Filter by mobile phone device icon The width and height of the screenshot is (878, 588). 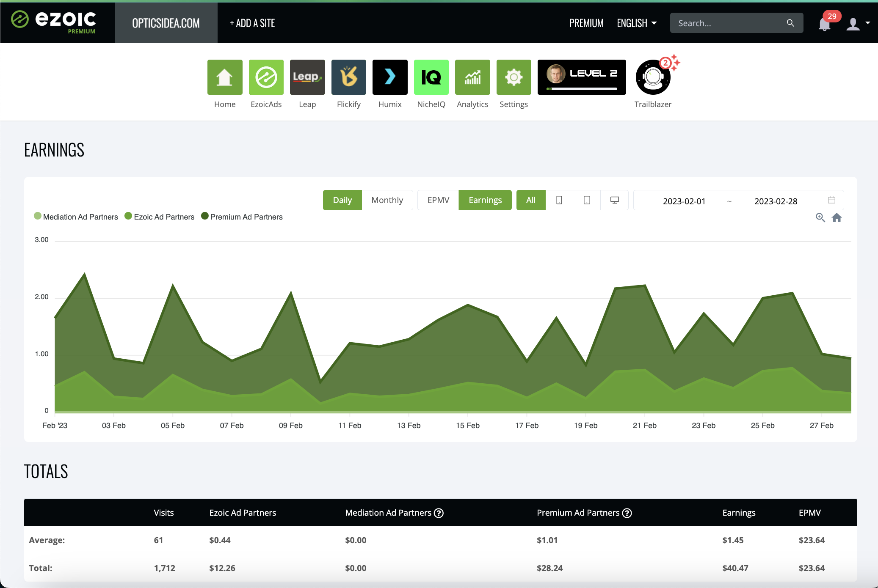coord(559,200)
